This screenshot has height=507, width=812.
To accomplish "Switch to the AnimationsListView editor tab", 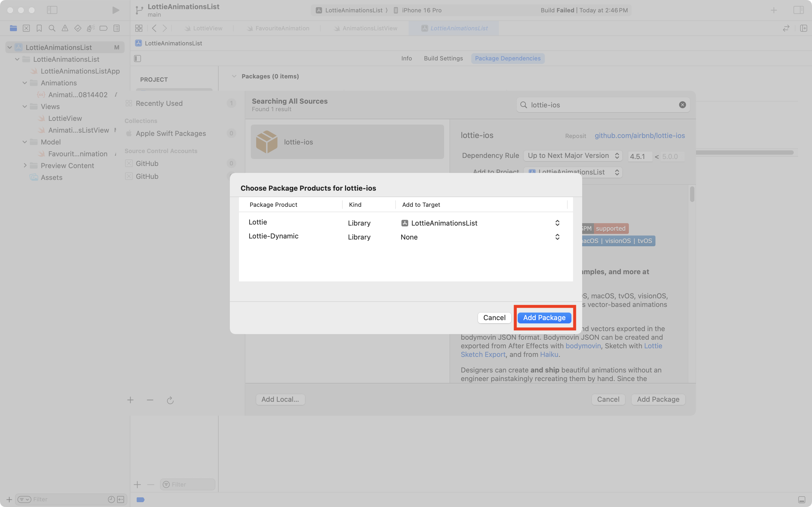I will tap(369, 28).
